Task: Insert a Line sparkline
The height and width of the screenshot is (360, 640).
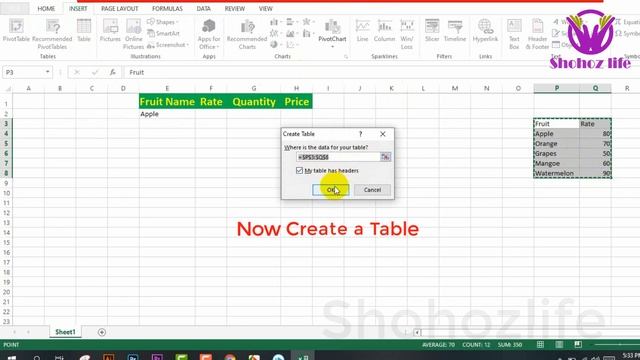Action: pos(362,30)
